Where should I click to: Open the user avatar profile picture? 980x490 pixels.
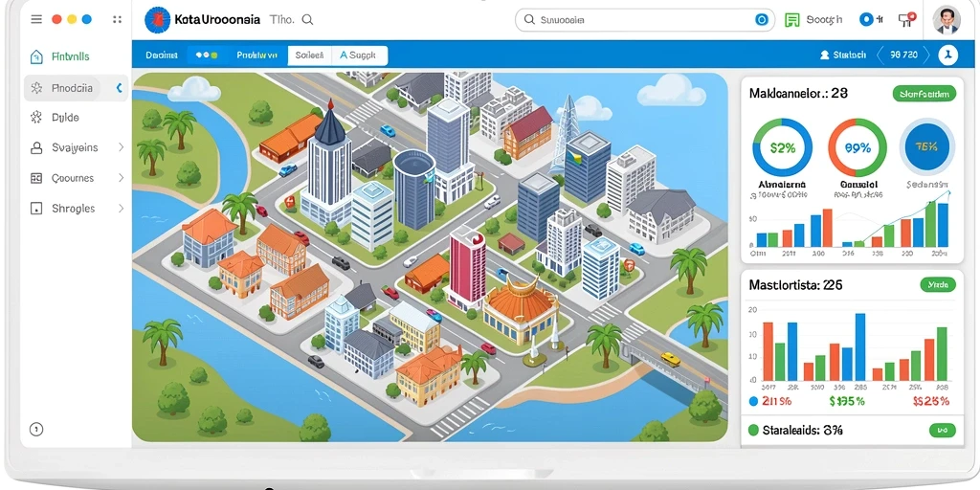coord(947,20)
